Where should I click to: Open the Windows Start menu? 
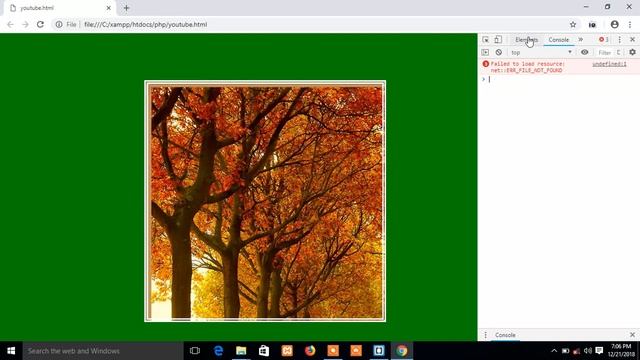11,351
